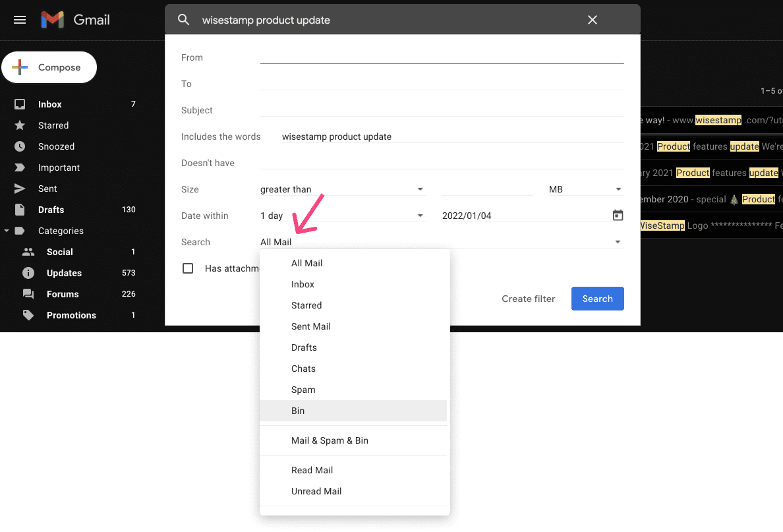This screenshot has height=532, width=783.
Task: Pick Unread Mail in dropdown list
Action: click(x=316, y=491)
